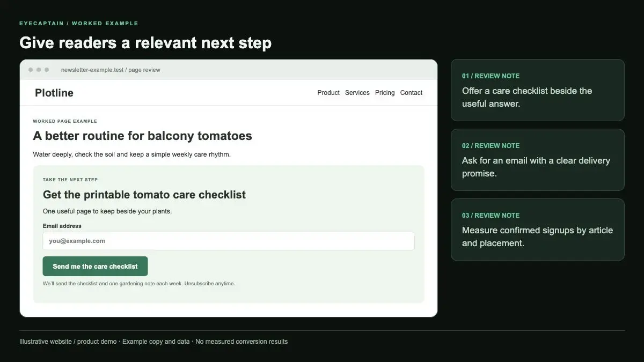Click the Give readers a relevant next step title
The height and width of the screenshot is (362, 644).
tap(145, 42)
